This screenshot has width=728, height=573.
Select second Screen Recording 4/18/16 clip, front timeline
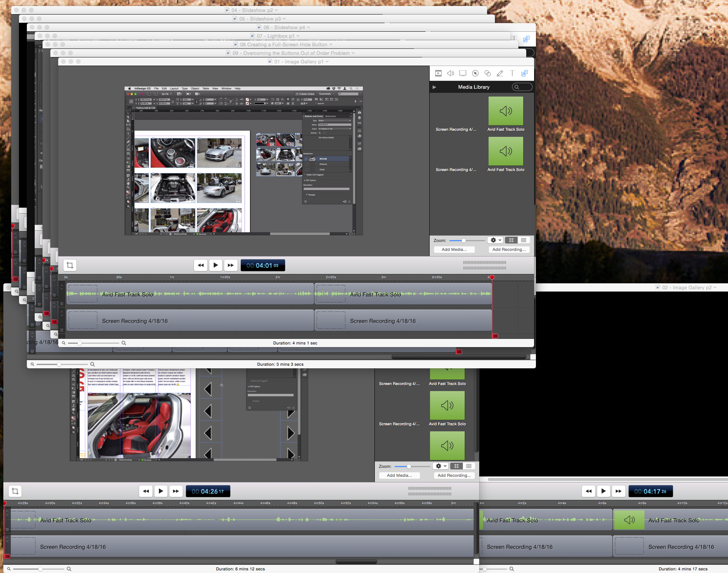pyautogui.click(x=403, y=321)
